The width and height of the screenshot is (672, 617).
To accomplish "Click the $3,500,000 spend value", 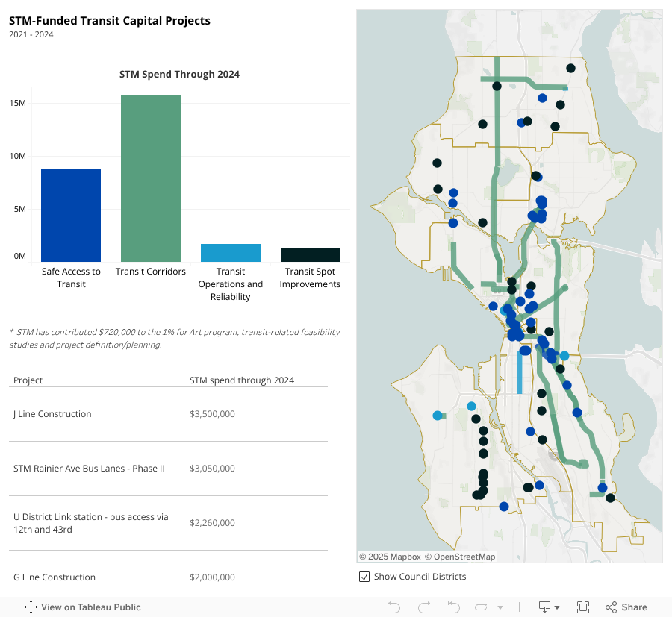I will tap(212, 414).
